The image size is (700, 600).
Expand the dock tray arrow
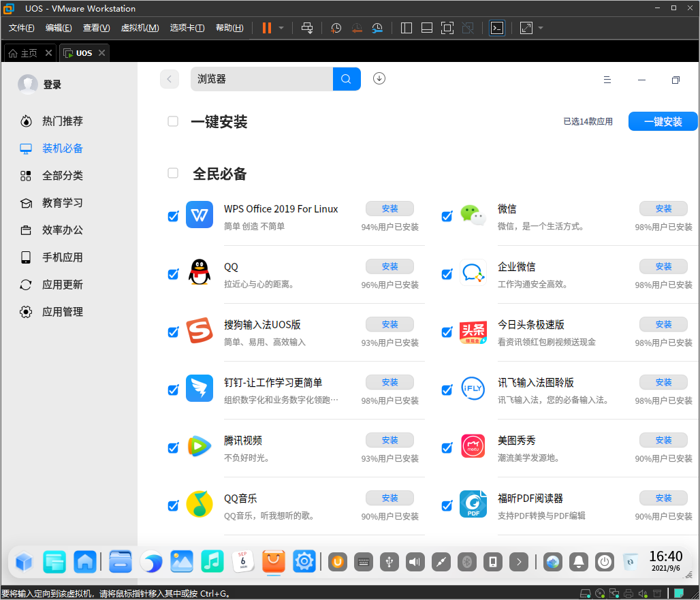(519, 562)
